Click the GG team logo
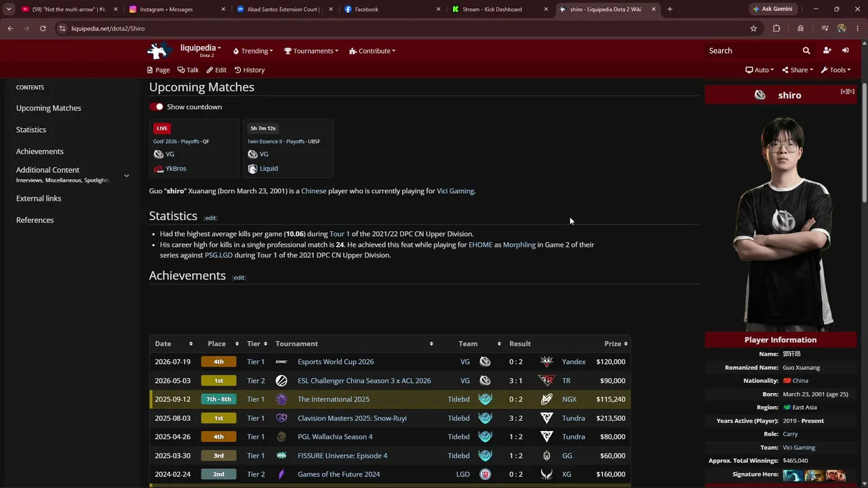Screen dimensions: 868x488 pyautogui.click(x=547, y=455)
